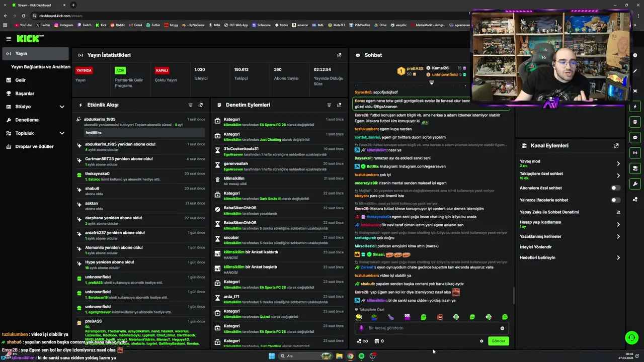
Task: Click the Partnerlik Gelir Programı AÇIK badge
Action: [120, 70]
